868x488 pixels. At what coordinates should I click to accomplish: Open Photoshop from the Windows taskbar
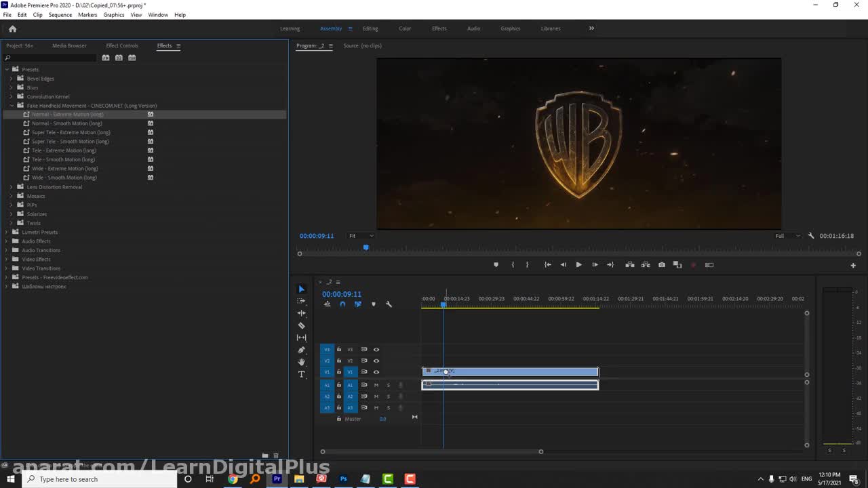[343, 479]
